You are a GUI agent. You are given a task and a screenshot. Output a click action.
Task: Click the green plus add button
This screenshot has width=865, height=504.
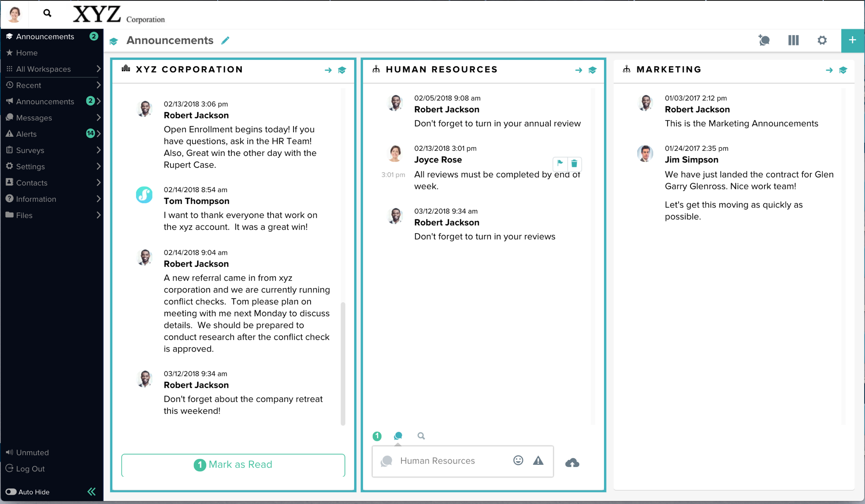coord(853,41)
